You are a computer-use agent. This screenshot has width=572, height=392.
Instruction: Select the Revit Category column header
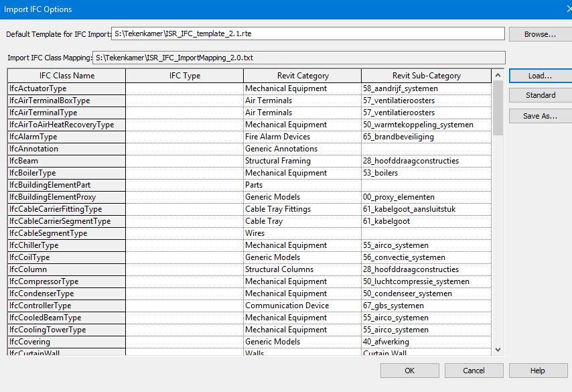(x=303, y=76)
